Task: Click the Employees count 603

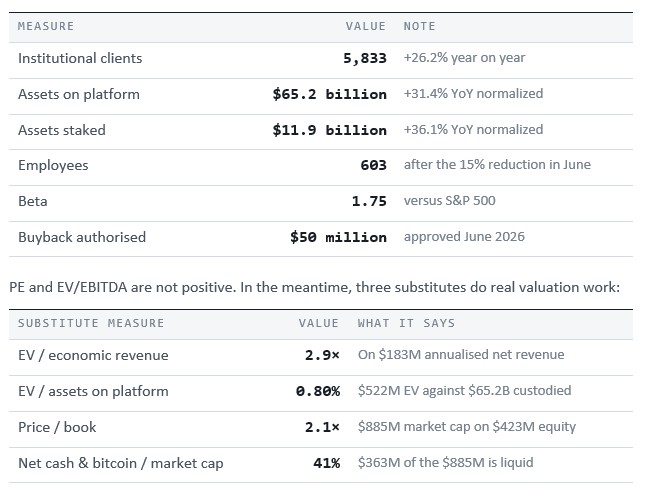Action: pyautogui.click(x=373, y=166)
